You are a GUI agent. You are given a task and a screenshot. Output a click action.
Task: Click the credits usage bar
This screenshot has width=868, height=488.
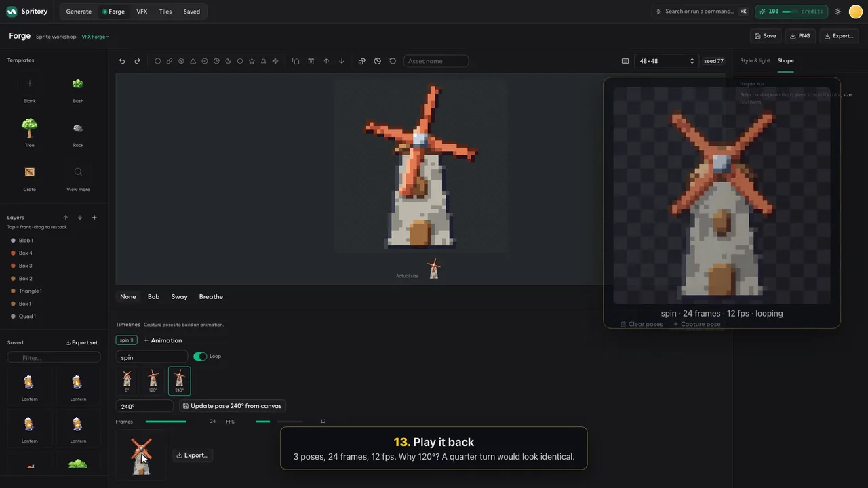click(793, 12)
